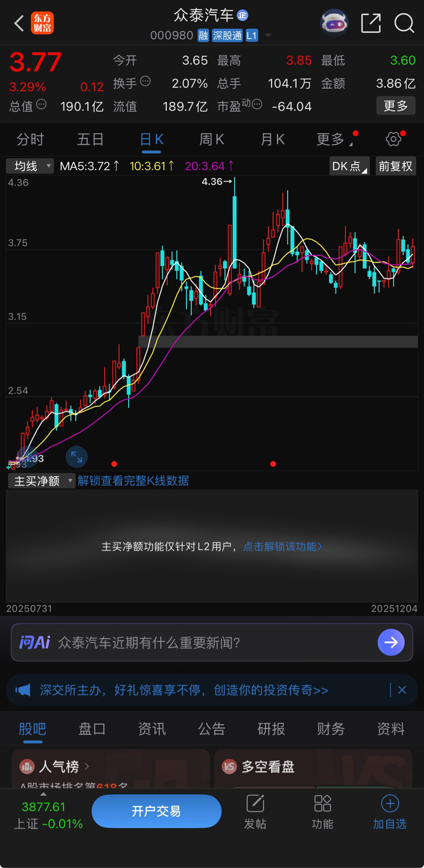
Task: Tap info icon beside 换手
Action: point(145,82)
